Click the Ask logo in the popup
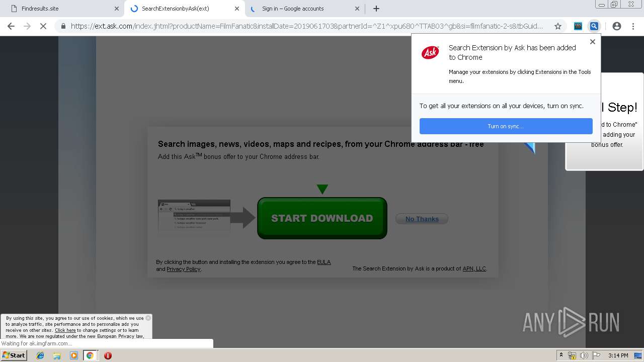644x362 pixels. click(x=430, y=52)
